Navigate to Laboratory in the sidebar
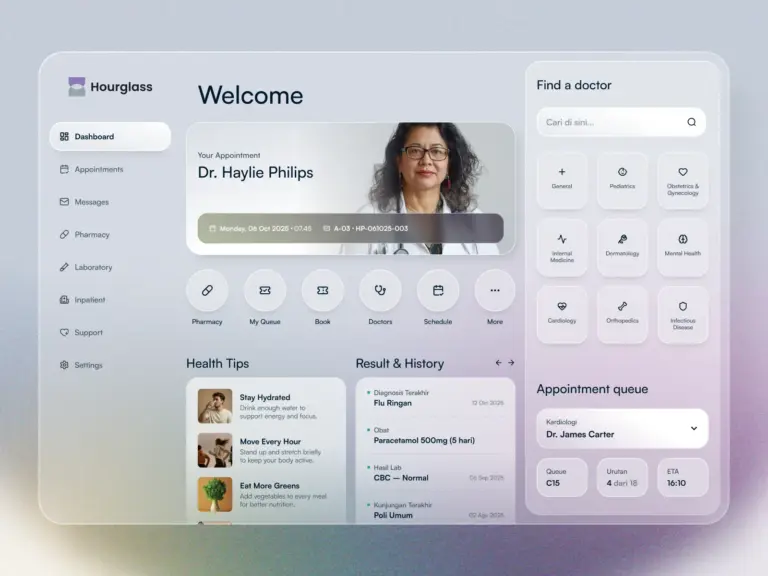Image resolution: width=768 pixels, height=576 pixels. [93, 267]
